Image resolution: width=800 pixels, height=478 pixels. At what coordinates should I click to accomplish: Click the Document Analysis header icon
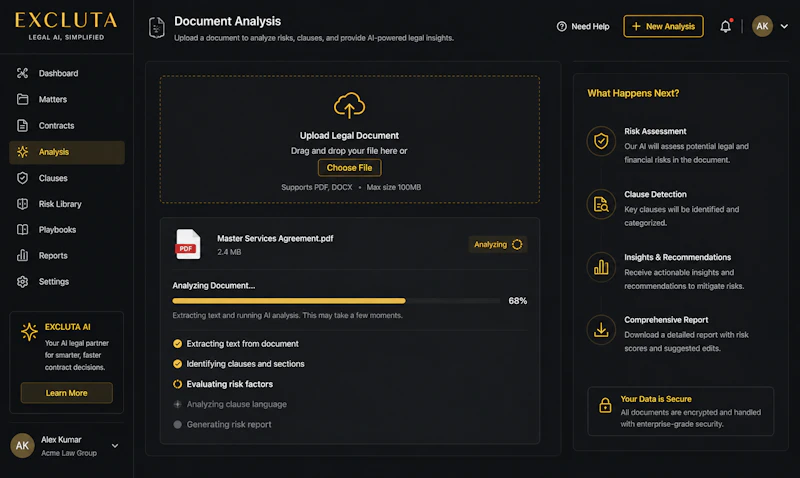click(x=157, y=28)
